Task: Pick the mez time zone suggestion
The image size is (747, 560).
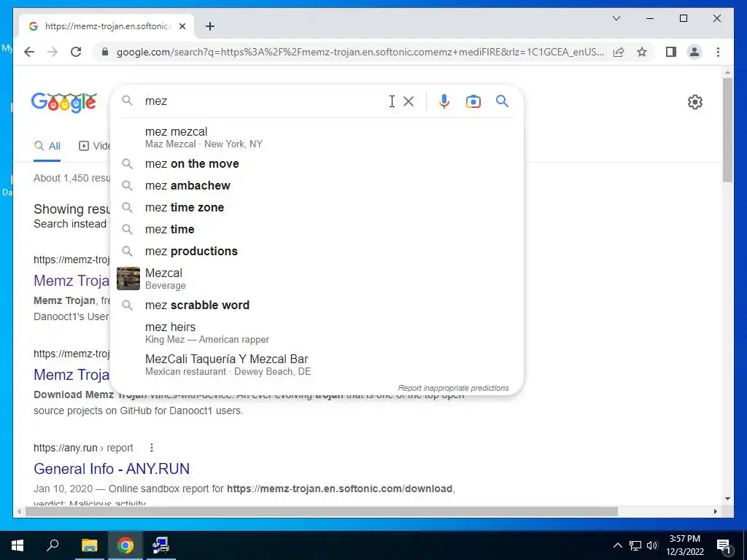Action: tap(317, 208)
